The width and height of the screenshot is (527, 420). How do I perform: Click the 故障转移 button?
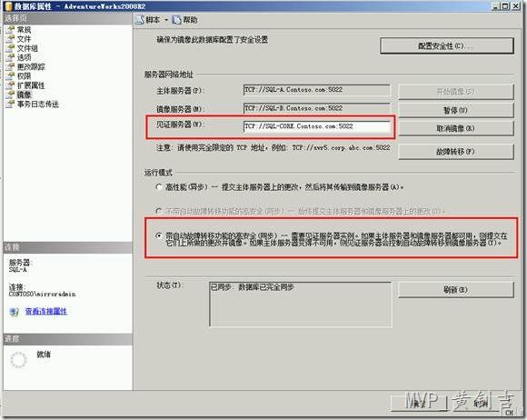click(x=456, y=152)
